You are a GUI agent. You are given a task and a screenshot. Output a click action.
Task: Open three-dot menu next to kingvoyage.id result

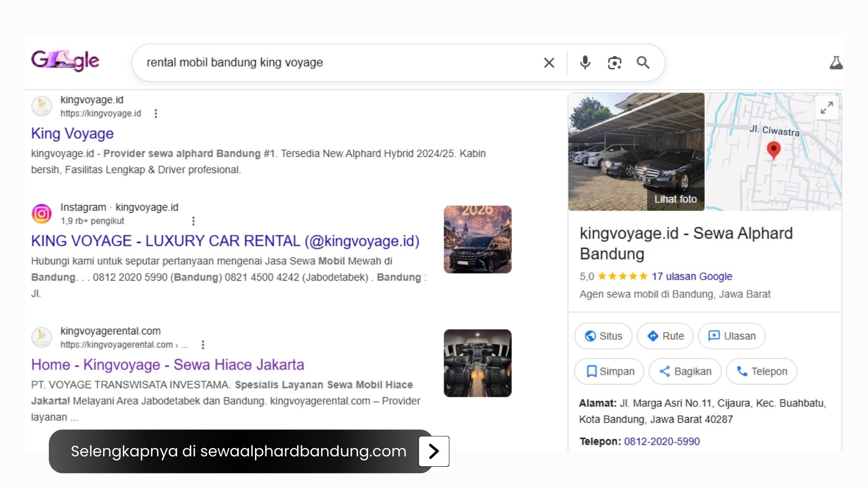[x=156, y=114]
